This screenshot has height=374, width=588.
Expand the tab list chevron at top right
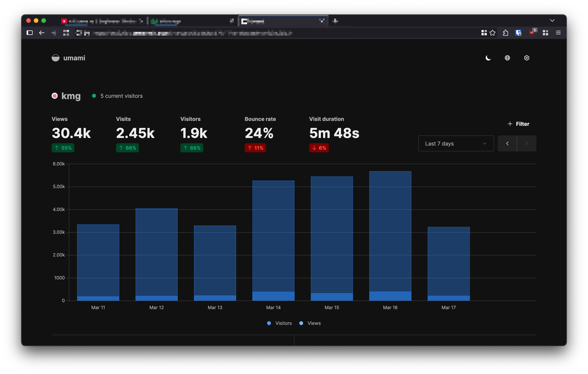pyautogui.click(x=552, y=20)
